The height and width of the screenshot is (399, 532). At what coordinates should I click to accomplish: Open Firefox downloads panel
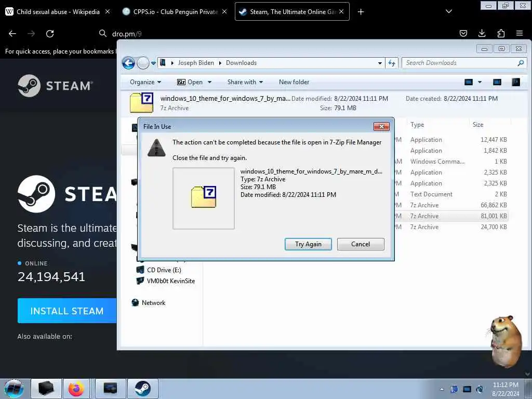482,33
